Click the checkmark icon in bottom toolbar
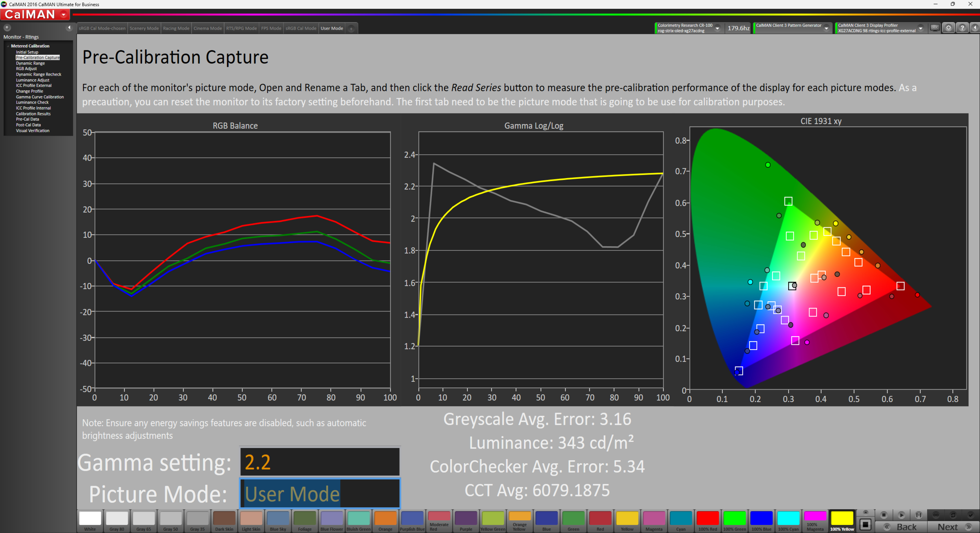The image size is (980, 533). pos(971,515)
